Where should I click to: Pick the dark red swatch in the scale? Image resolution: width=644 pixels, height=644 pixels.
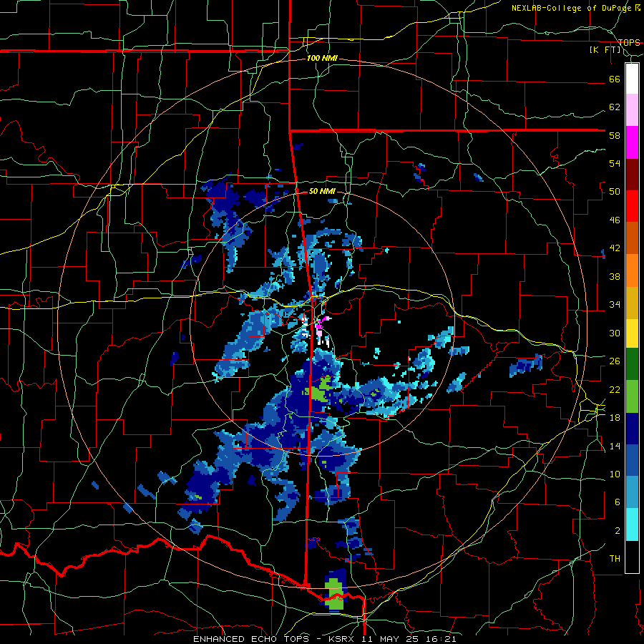pyautogui.click(x=632, y=174)
